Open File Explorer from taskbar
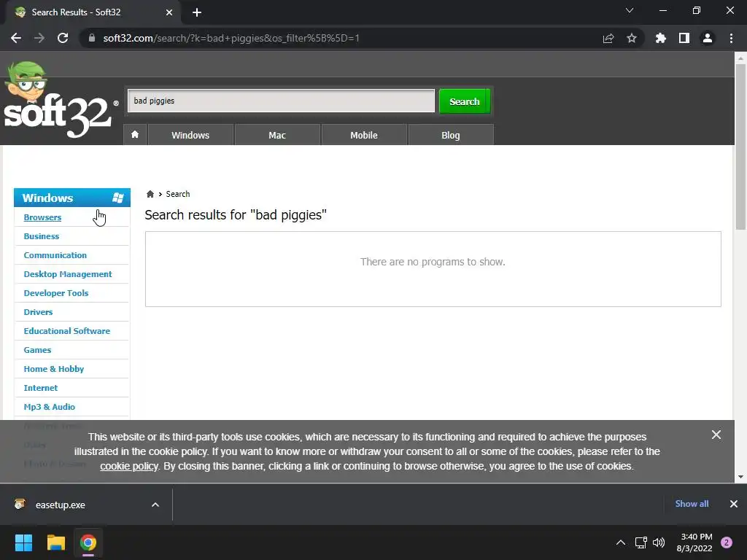This screenshot has height=560, width=747. coord(55,542)
